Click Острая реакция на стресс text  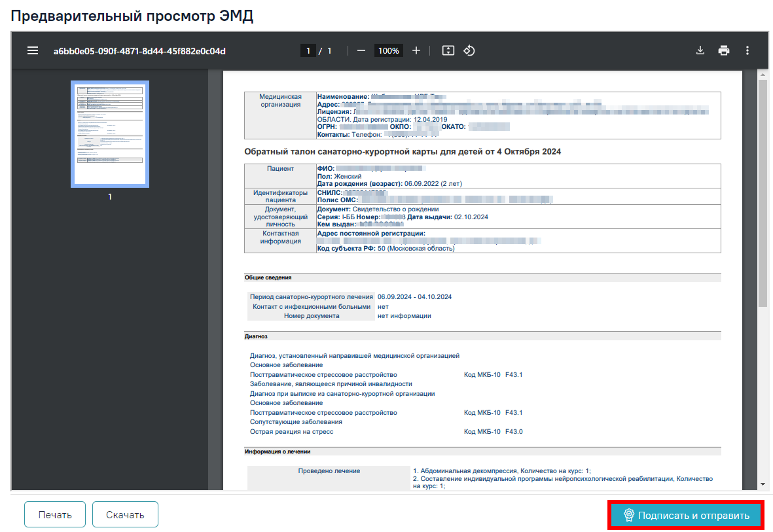[x=291, y=431]
